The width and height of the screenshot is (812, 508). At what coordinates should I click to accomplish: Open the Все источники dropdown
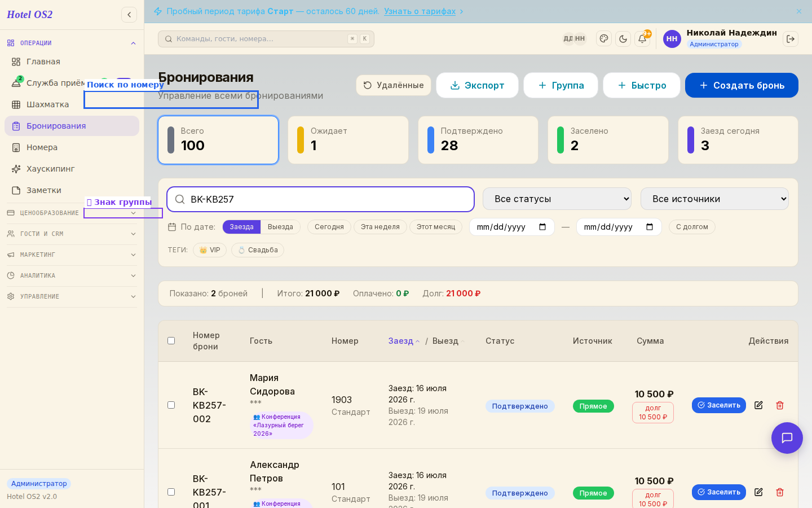[x=714, y=199]
